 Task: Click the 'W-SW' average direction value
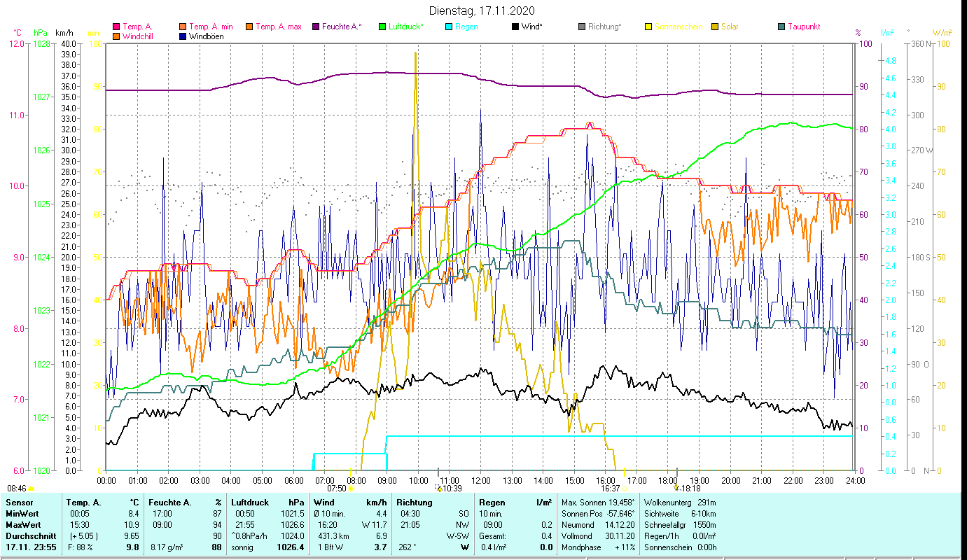click(459, 535)
